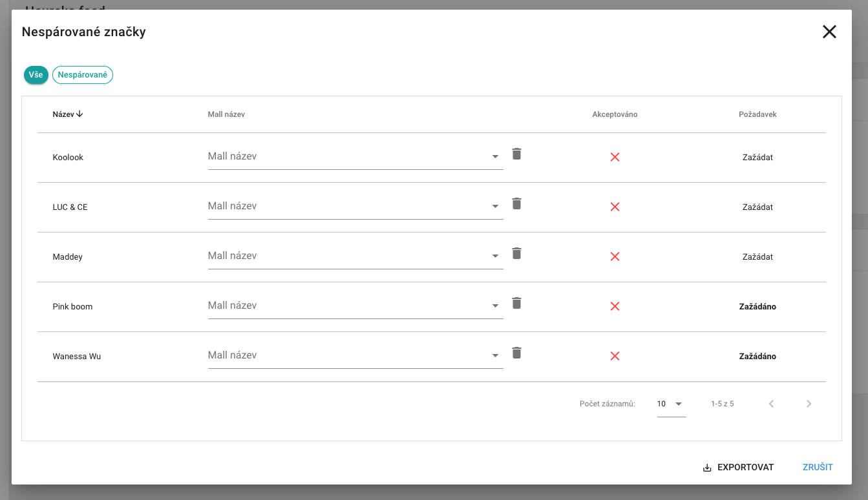This screenshot has width=868, height=500.
Task: Click Zažádat for LUC & CE
Action: (x=757, y=207)
